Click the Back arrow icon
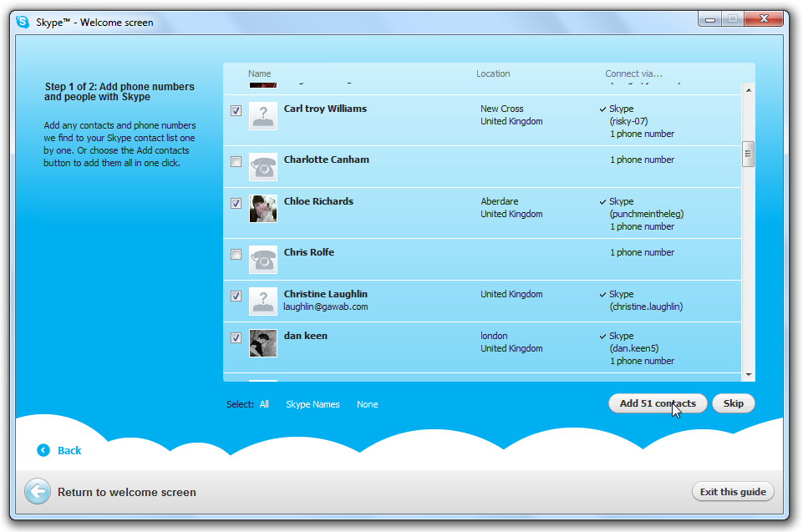803x532 pixels. (43, 450)
